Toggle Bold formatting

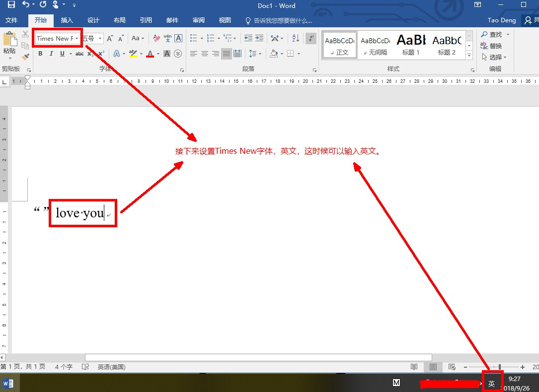(40, 54)
